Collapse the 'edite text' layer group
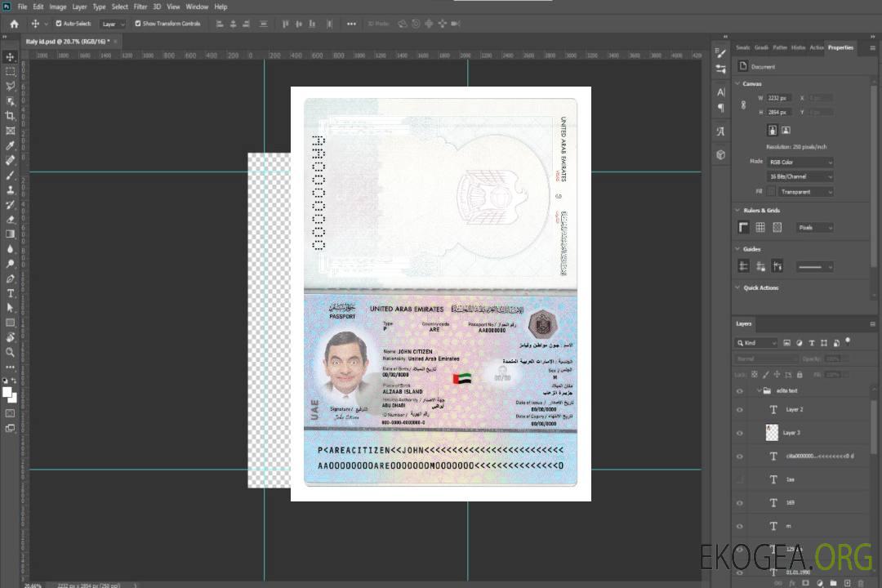Viewport: 882px width, 588px height. 759,390
